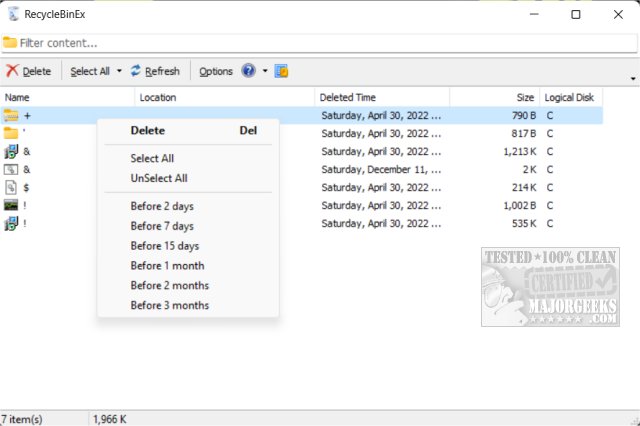Choose Before 2 days in the menu

(x=188, y=206)
